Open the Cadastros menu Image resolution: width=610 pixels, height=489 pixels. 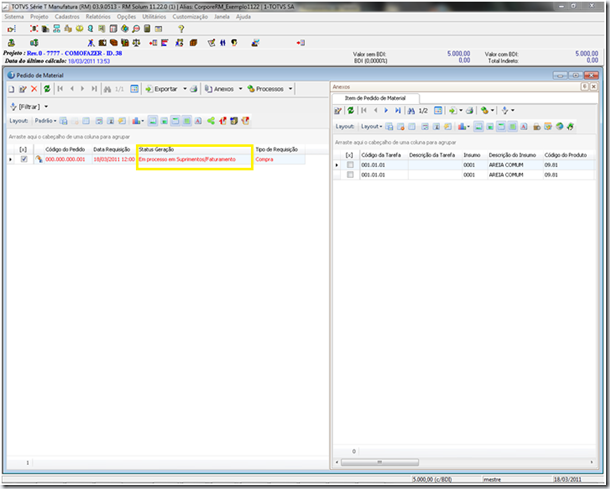click(67, 17)
